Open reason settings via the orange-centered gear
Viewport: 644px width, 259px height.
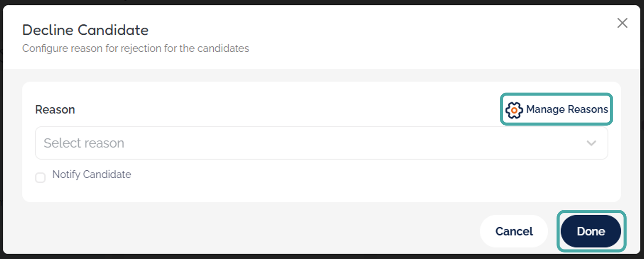tap(514, 110)
